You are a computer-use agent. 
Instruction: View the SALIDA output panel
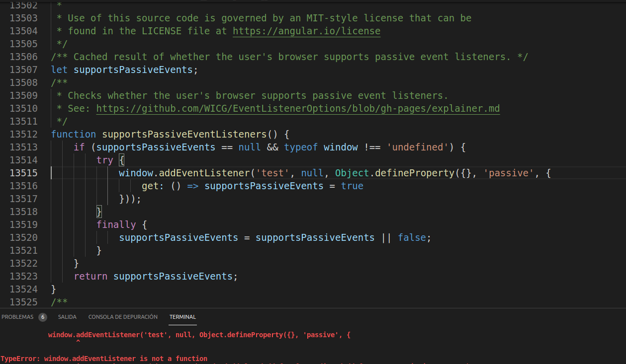click(x=67, y=317)
